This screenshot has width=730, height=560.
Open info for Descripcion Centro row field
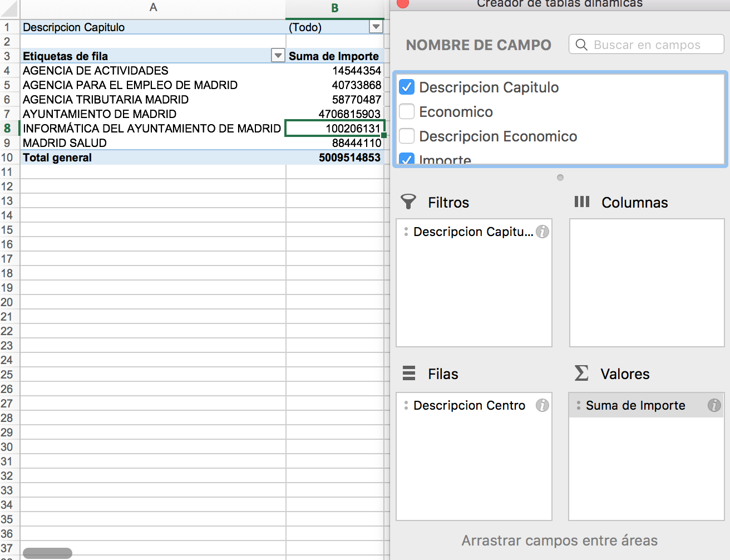tap(542, 405)
